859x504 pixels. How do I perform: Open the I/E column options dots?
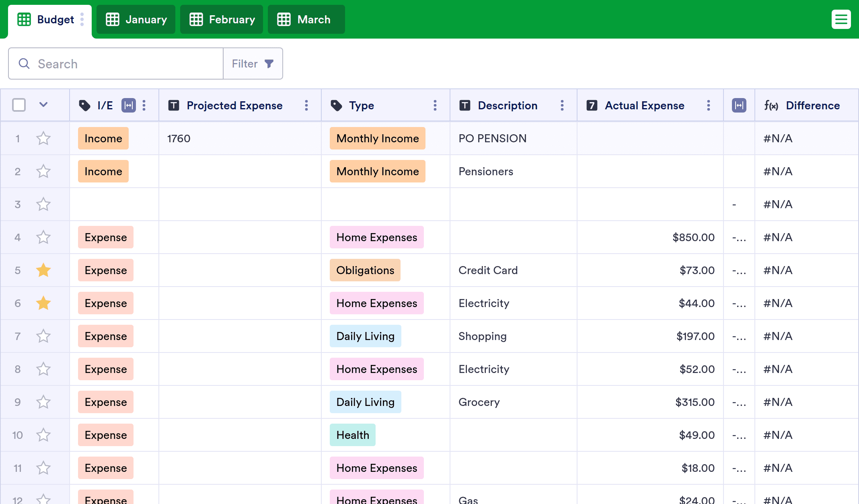[x=144, y=105]
